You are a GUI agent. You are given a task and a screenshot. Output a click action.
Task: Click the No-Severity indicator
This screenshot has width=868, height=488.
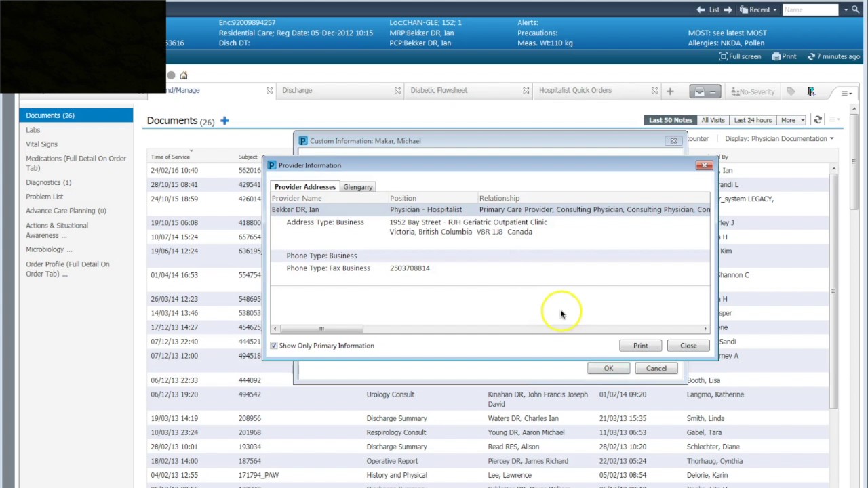(x=753, y=91)
